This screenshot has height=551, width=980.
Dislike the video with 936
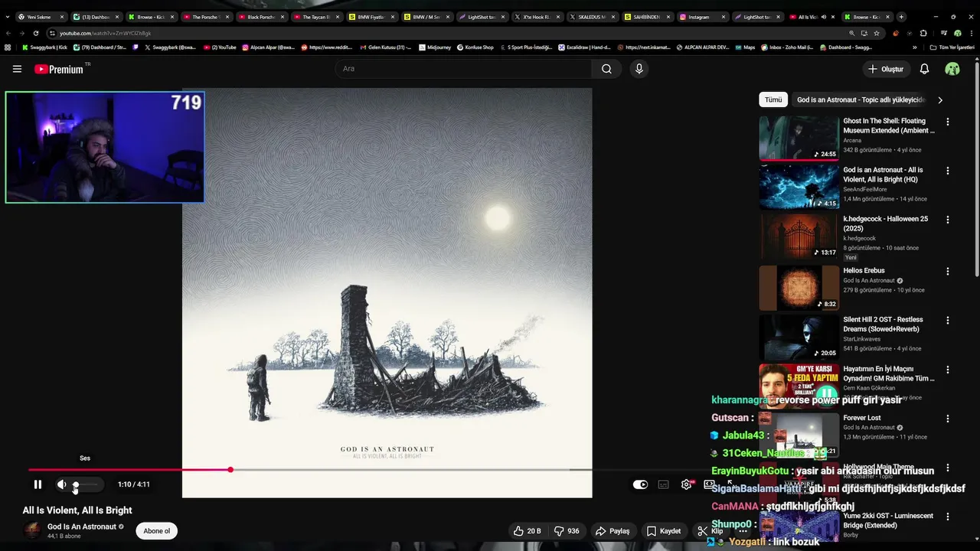click(x=567, y=531)
